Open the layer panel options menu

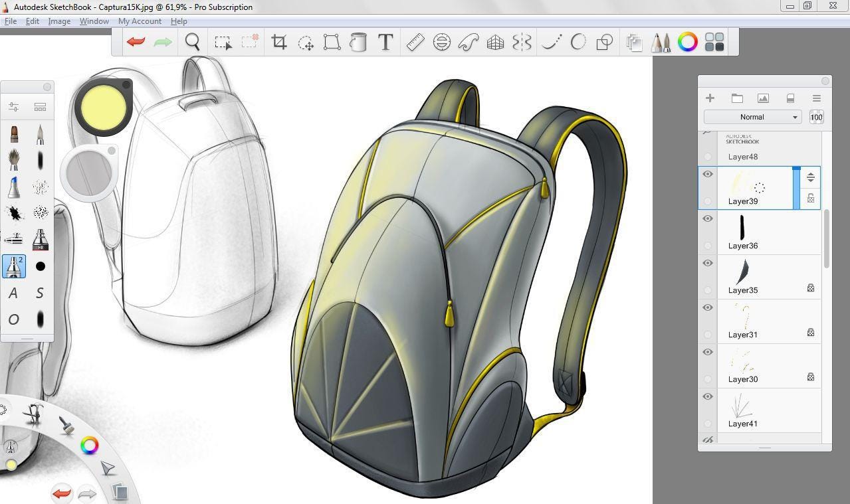pos(817,98)
